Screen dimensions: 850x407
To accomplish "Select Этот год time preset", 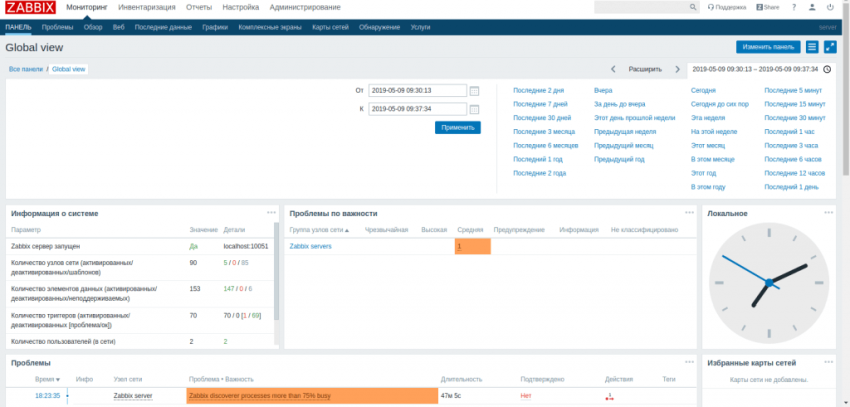I will (703, 173).
